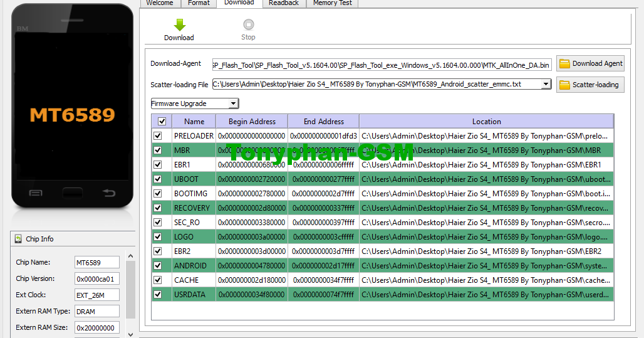Click the Extern RAM Type field DRAM
Image resolution: width=644 pixels, height=338 pixels.
point(97,311)
